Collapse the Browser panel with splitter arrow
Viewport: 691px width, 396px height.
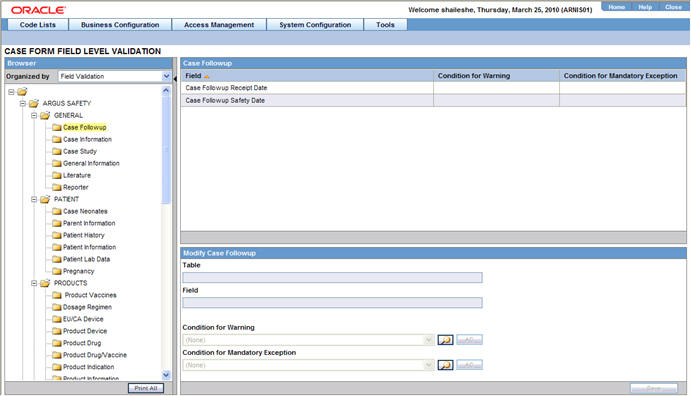[175, 79]
